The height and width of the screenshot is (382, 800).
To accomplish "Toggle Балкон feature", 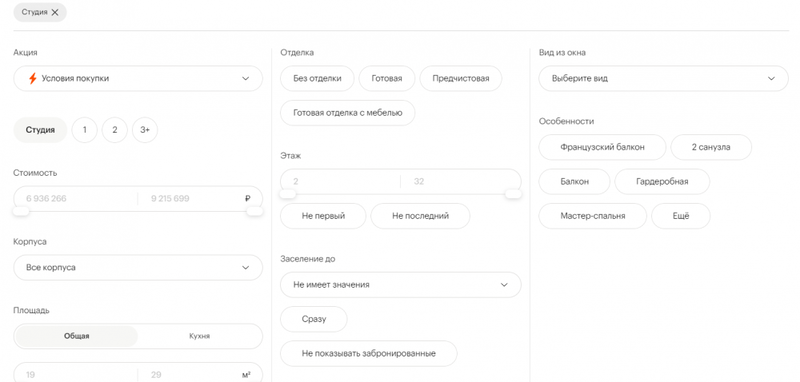I will [x=574, y=182].
